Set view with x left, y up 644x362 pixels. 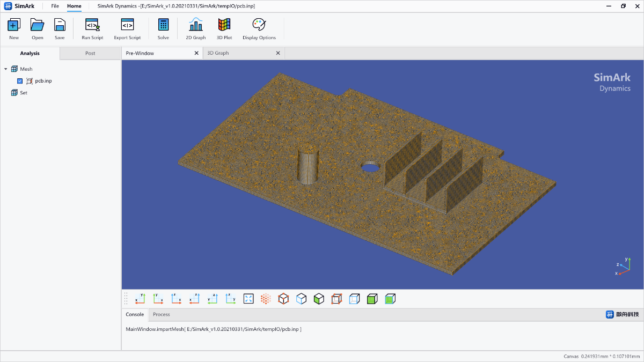click(x=140, y=299)
